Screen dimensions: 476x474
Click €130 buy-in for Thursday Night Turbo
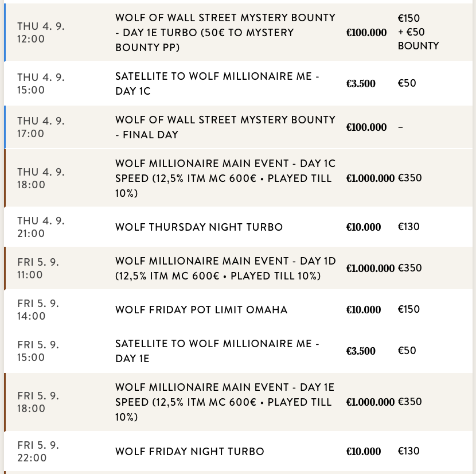[409, 227]
